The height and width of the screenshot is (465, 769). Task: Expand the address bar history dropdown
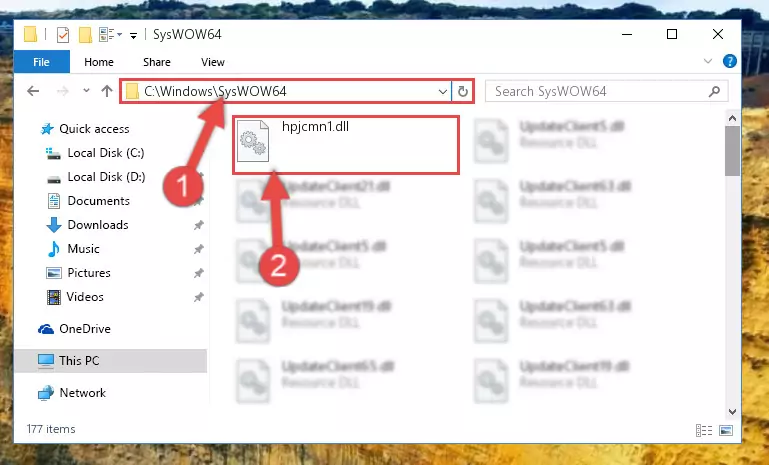pyautogui.click(x=442, y=92)
